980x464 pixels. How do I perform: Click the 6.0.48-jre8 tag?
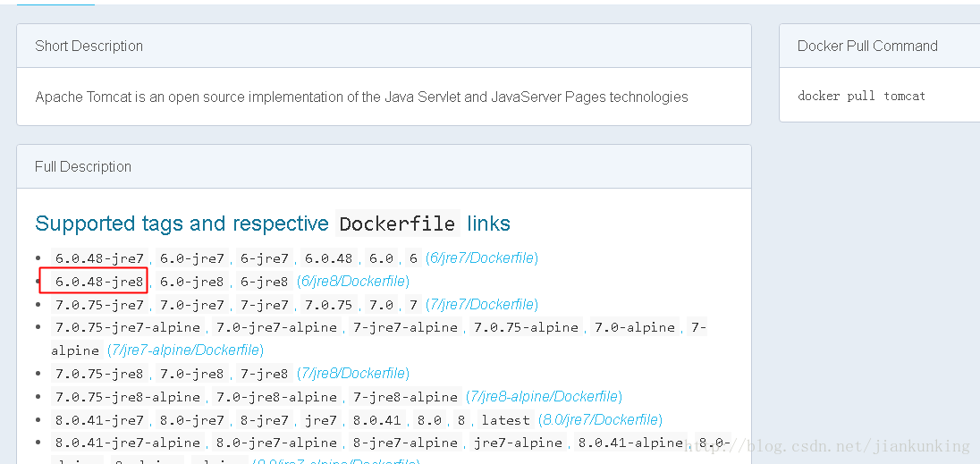tap(100, 282)
